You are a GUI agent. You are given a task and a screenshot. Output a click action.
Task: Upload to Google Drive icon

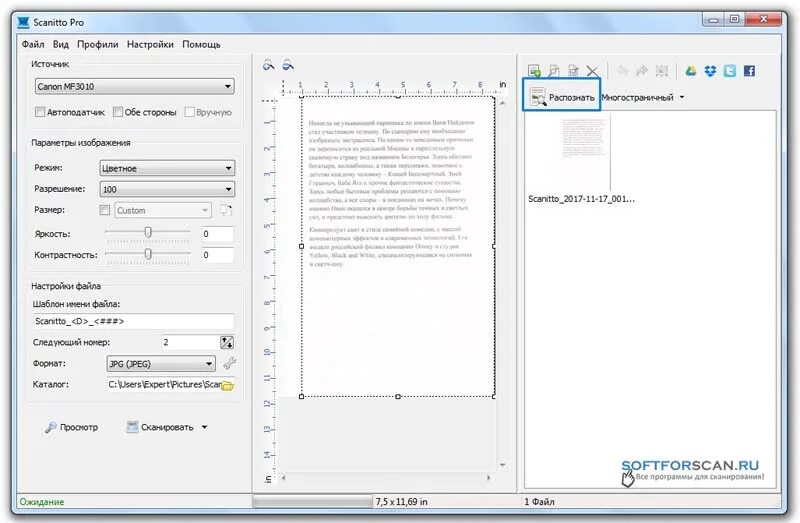[691, 71]
